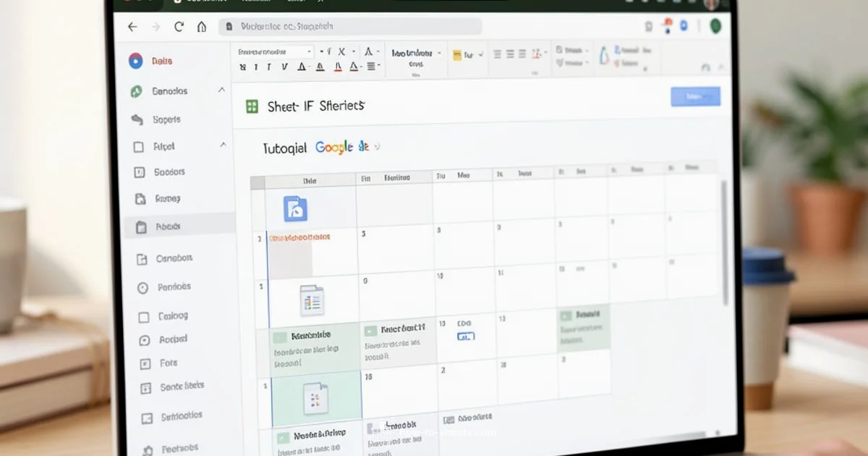Toggle underline formatting
The width and height of the screenshot is (868, 456).
(x=268, y=65)
